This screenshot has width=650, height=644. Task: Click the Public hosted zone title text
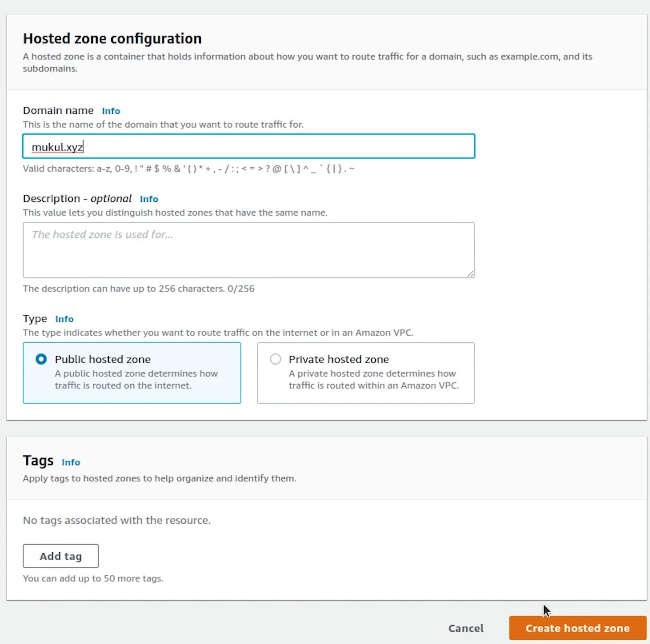point(102,359)
